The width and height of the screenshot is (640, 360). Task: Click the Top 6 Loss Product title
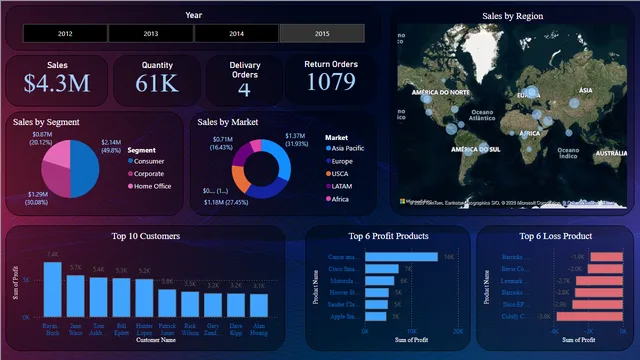click(x=556, y=236)
